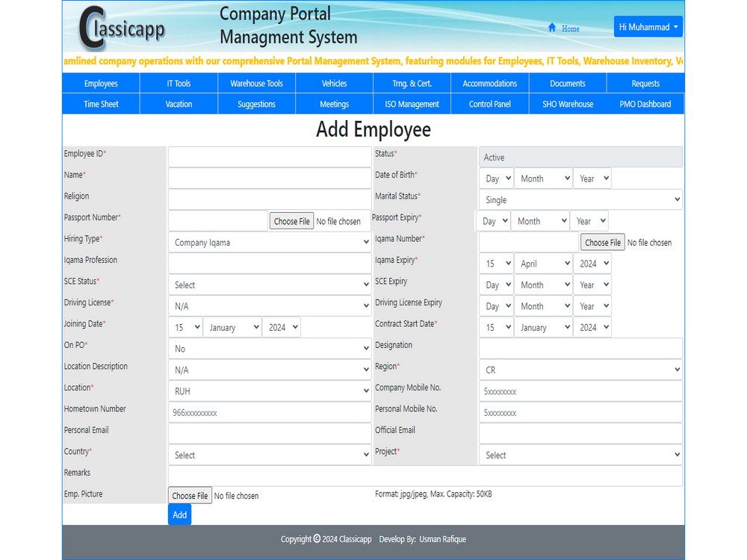Image resolution: width=747 pixels, height=560 pixels.
Task: Open the Employees menu
Action: (101, 84)
